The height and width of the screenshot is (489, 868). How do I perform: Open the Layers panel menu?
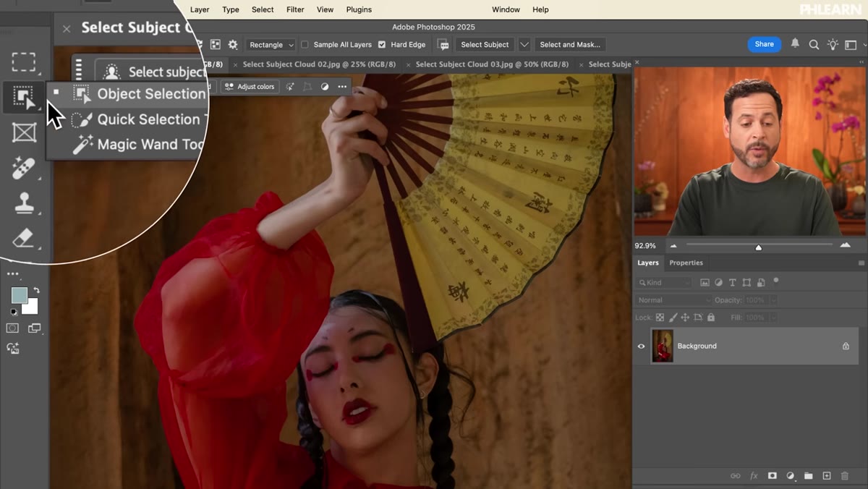[861, 263]
